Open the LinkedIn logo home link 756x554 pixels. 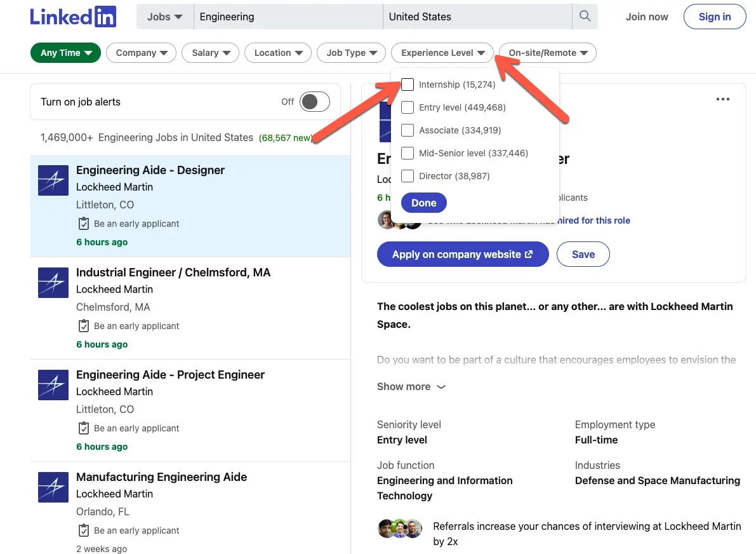tap(73, 17)
